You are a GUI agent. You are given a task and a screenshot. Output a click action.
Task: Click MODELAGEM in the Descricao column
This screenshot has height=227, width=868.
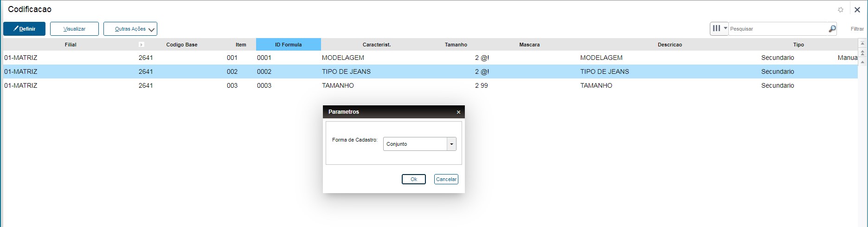tap(601, 58)
